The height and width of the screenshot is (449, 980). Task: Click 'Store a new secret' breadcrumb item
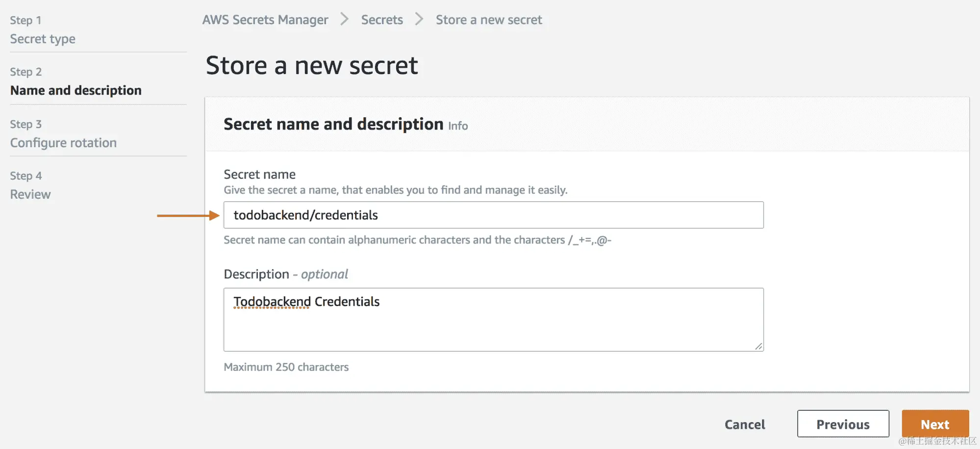pyautogui.click(x=489, y=20)
